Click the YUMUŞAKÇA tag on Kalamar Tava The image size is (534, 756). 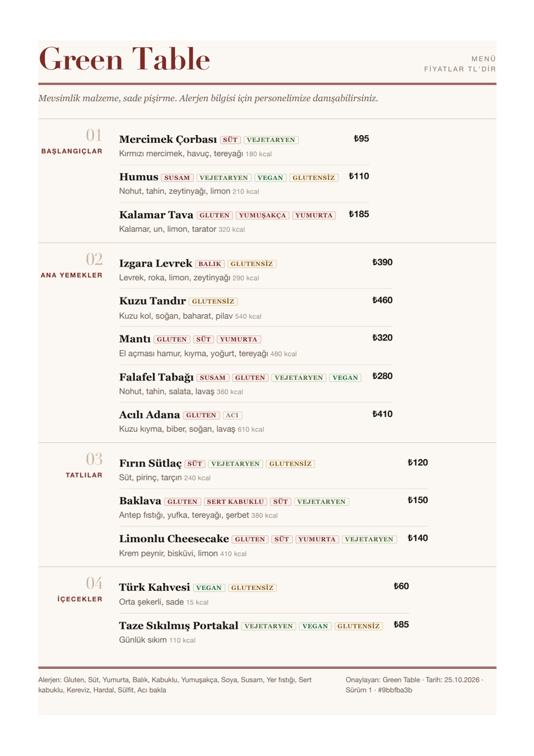pos(262,215)
